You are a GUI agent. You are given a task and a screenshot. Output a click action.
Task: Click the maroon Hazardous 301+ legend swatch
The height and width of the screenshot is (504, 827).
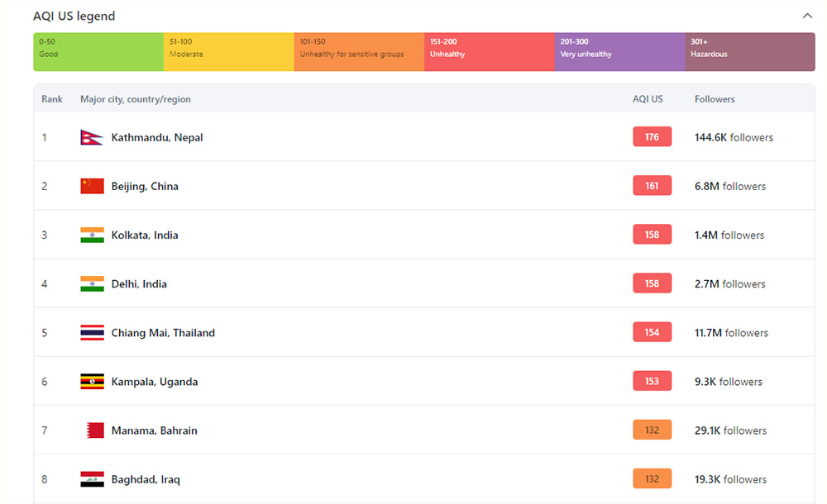pyautogui.click(x=749, y=51)
